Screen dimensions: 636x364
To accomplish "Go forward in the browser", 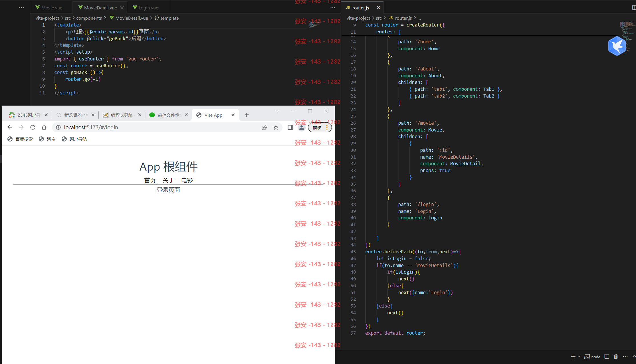I will point(21,127).
